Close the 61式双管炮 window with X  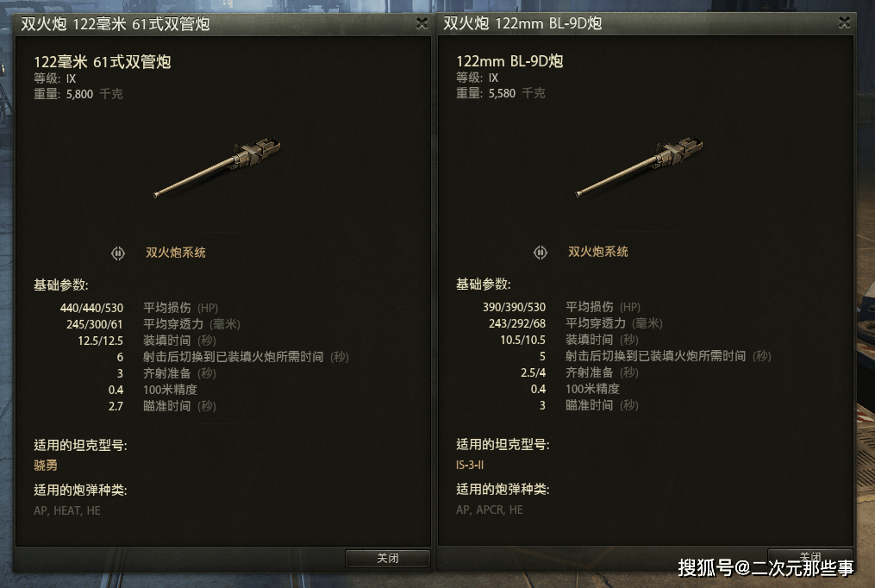tap(422, 23)
